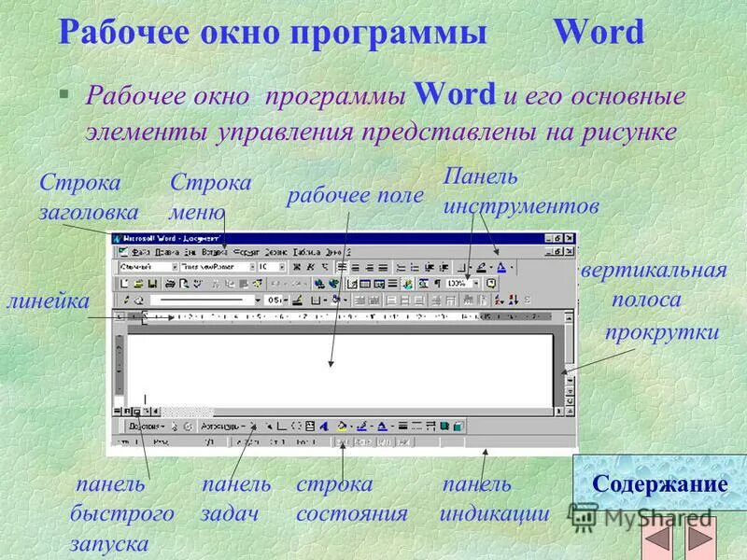Image resolution: width=747 pixels, height=560 pixels.
Task: Open the Файл menu
Action: pyautogui.click(x=141, y=252)
